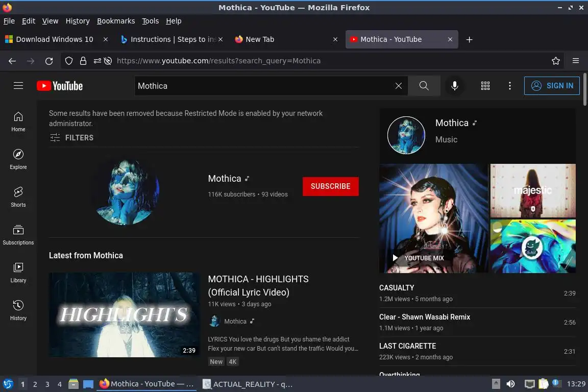The width and height of the screenshot is (588, 392).
Task: Open MOTHICA - HIGHLIGHTS video title
Action: coord(258,285)
